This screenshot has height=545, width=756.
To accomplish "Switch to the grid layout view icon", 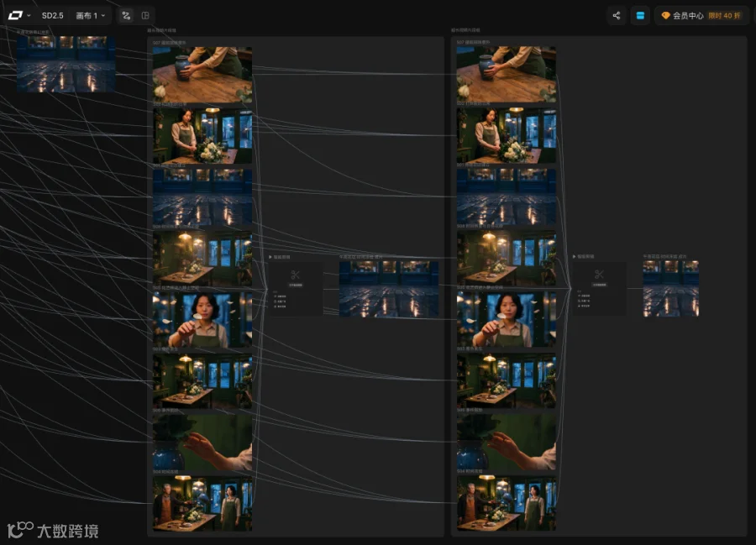I will (x=145, y=15).
